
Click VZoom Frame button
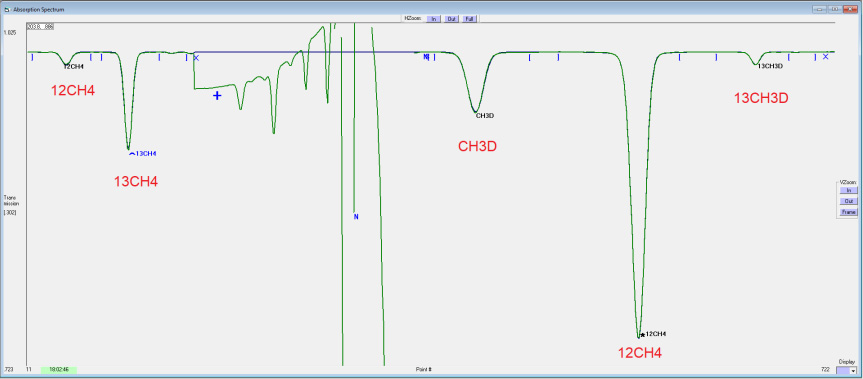coord(848,212)
